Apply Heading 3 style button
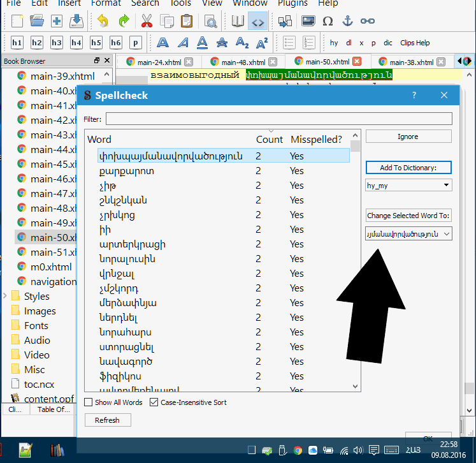This screenshot has width=476, height=463. coord(57,43)
